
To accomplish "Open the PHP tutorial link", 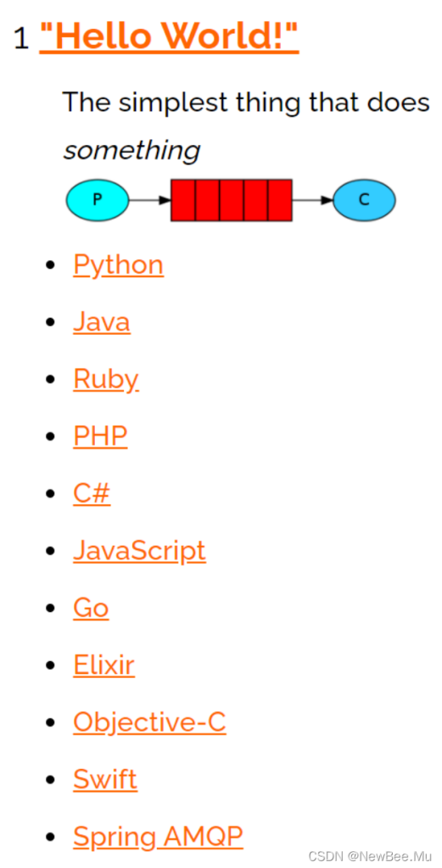I will coord(100,437).
